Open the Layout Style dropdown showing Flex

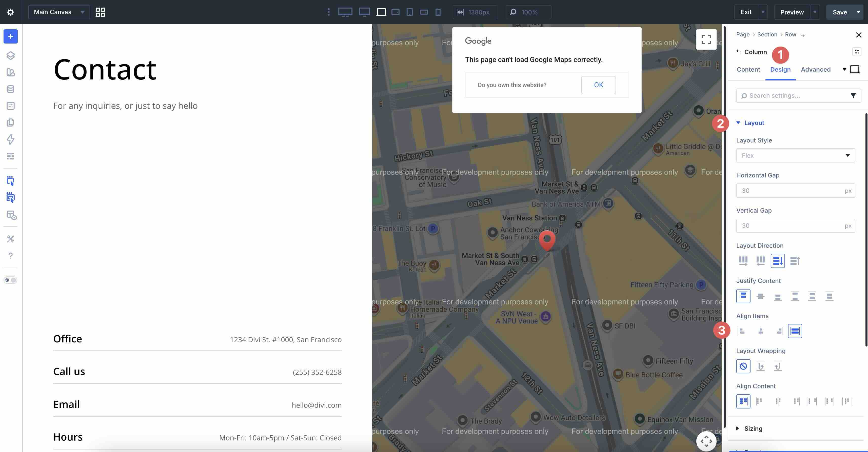pos(795,155)
